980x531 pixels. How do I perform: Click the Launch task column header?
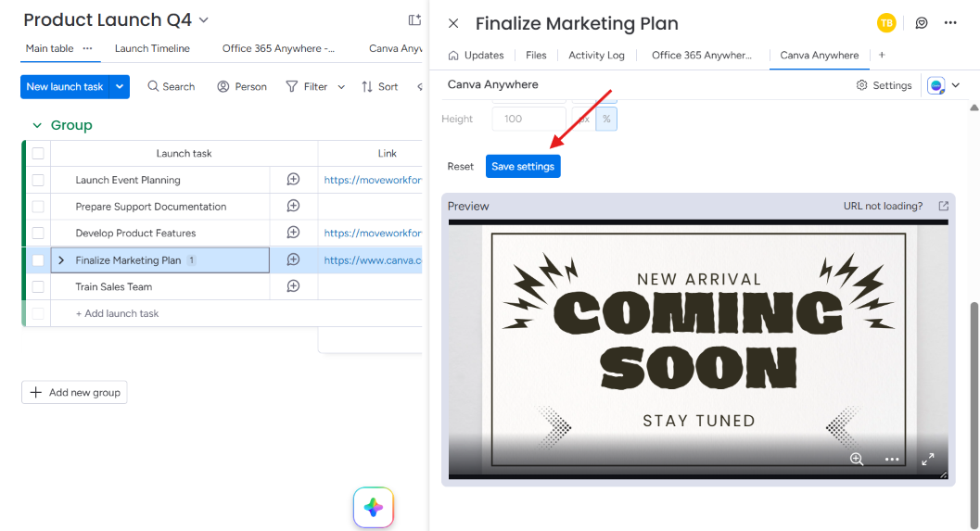184,153
